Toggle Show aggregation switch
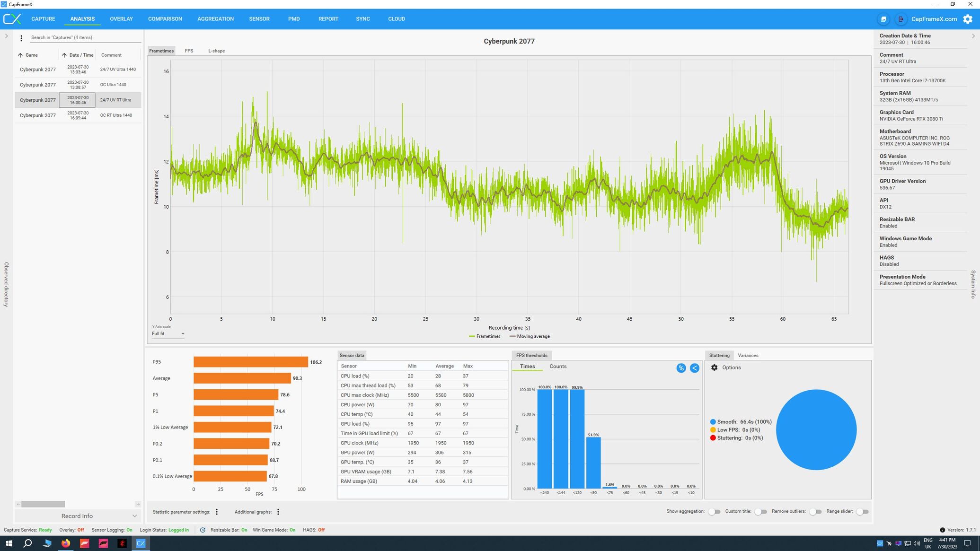The height and width of the screenshot is (551, 980). pyautogui.click(x=714, y=512)
